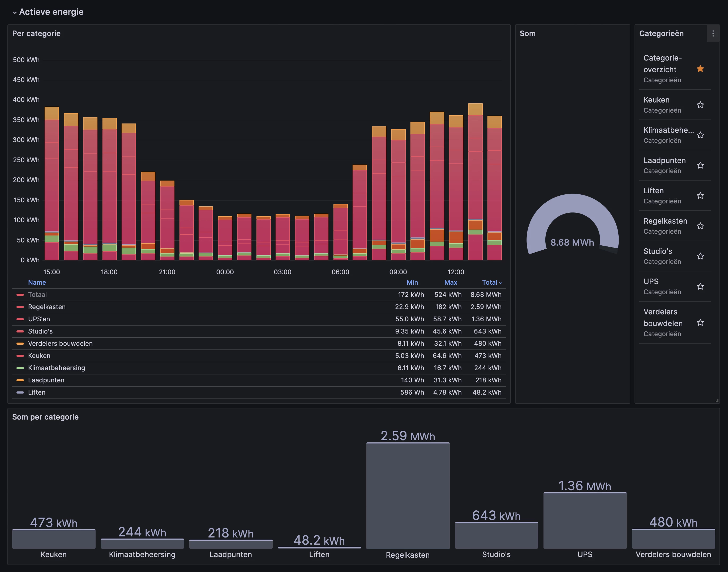The image size is (728, 572).
Task: Toggle UPS'en series visibility in legend
Action: 39,319
